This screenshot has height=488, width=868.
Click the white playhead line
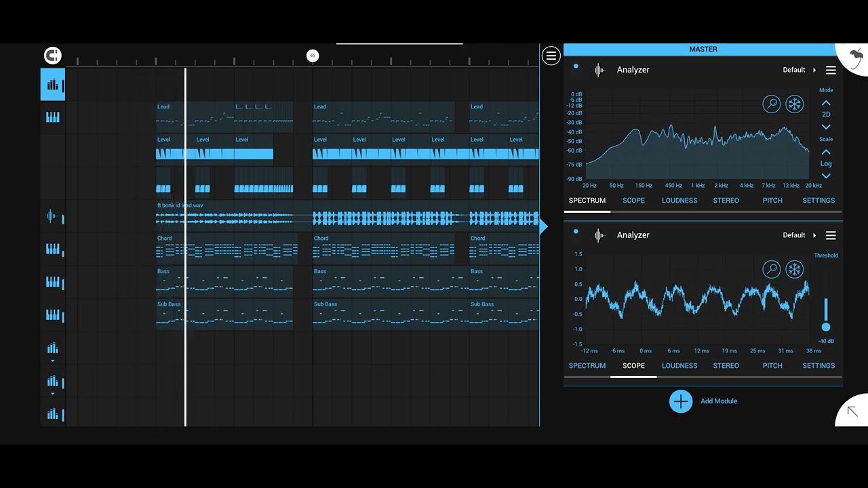(x=185, y=247)
